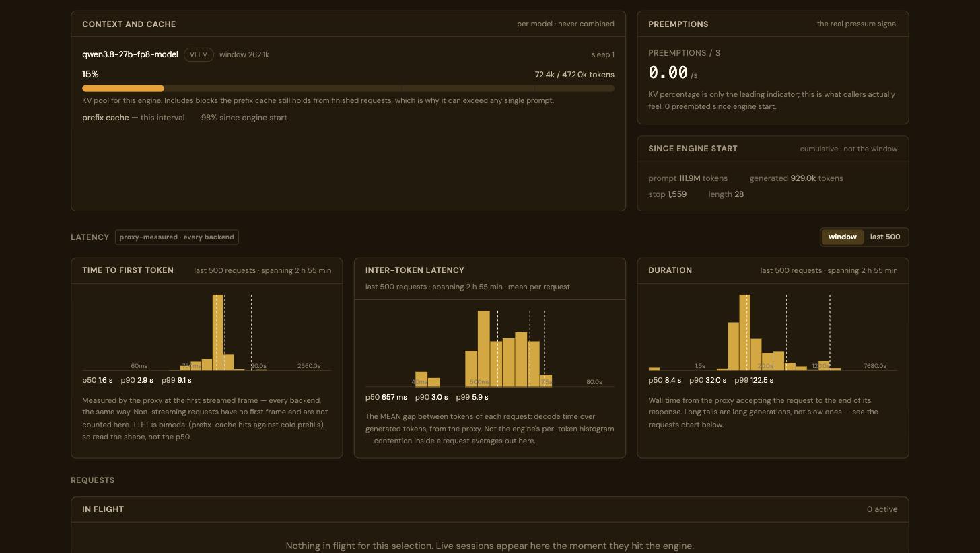The height and width of the screenshot is (553, 980).
Task: Click the TTFT p50 1.6 s value
Action: [98, 380]
